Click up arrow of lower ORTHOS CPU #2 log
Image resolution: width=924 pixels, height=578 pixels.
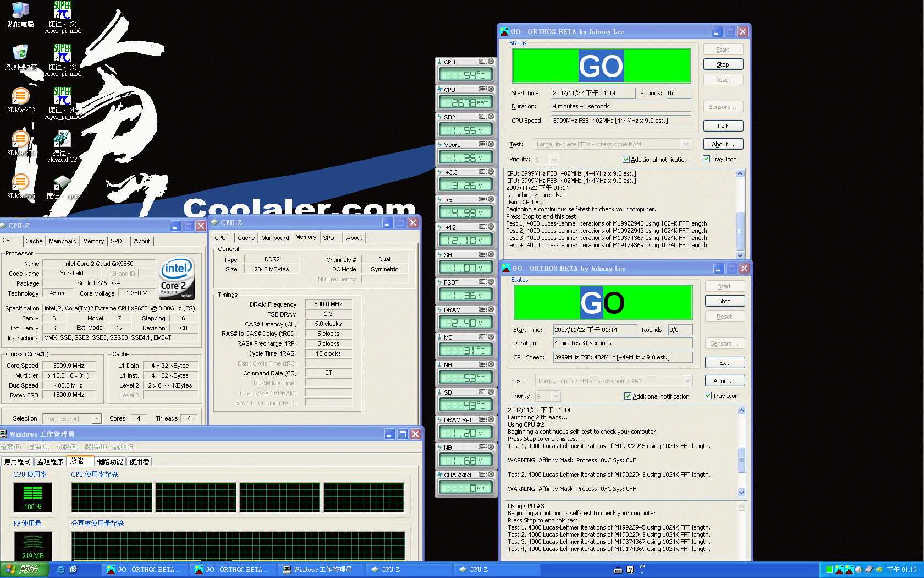point(741,410)
